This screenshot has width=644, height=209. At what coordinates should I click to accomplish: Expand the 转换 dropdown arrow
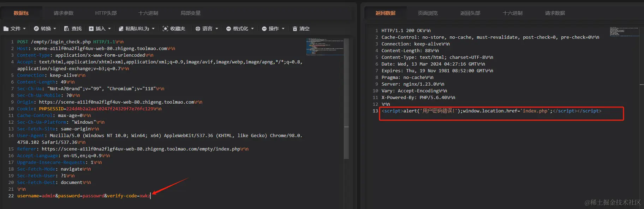(55, 29)
